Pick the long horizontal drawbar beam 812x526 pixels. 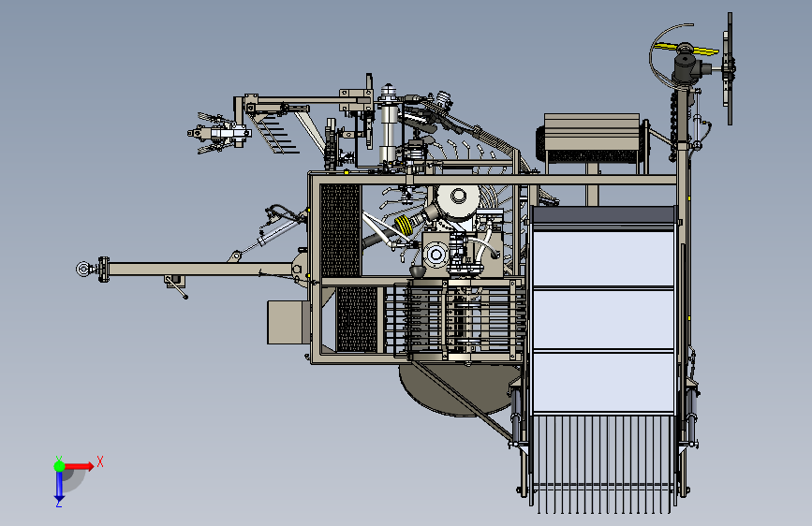(201, 270)
